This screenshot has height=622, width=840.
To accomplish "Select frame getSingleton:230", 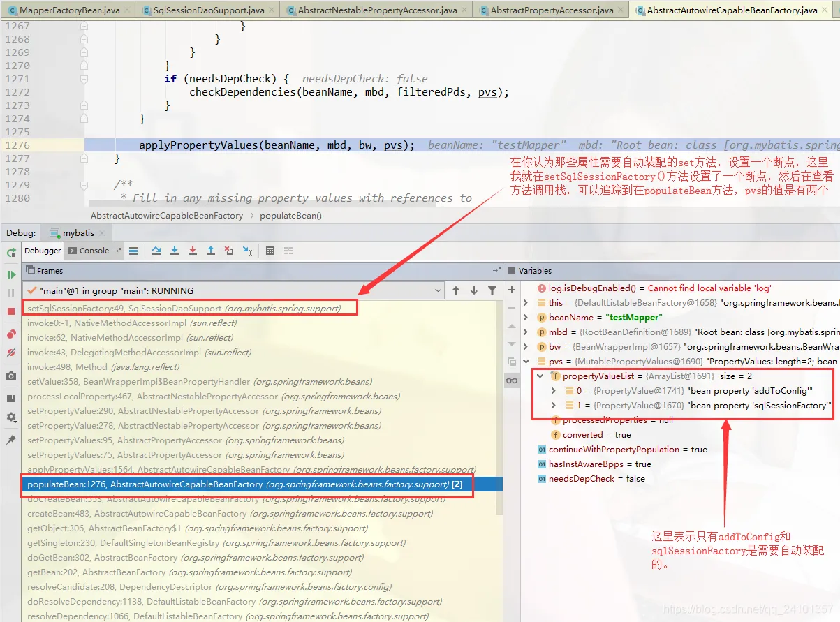I will [x=261, y=542].
